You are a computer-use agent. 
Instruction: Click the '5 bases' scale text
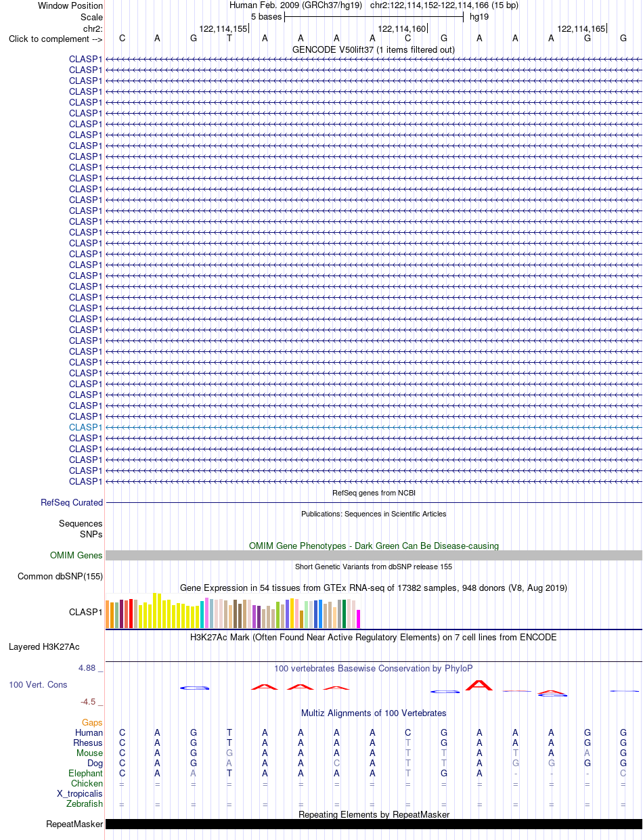point(266,16)
